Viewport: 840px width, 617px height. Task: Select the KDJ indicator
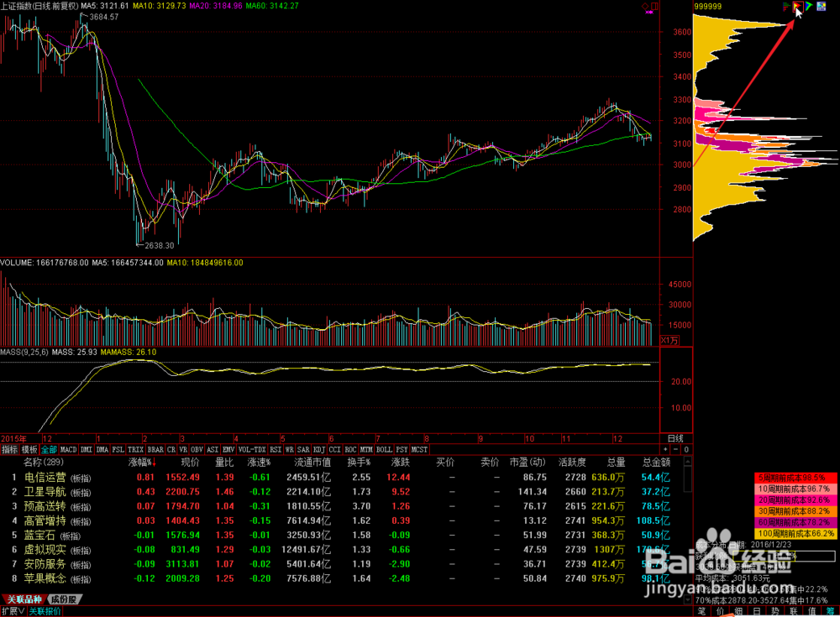pos(319,449)
